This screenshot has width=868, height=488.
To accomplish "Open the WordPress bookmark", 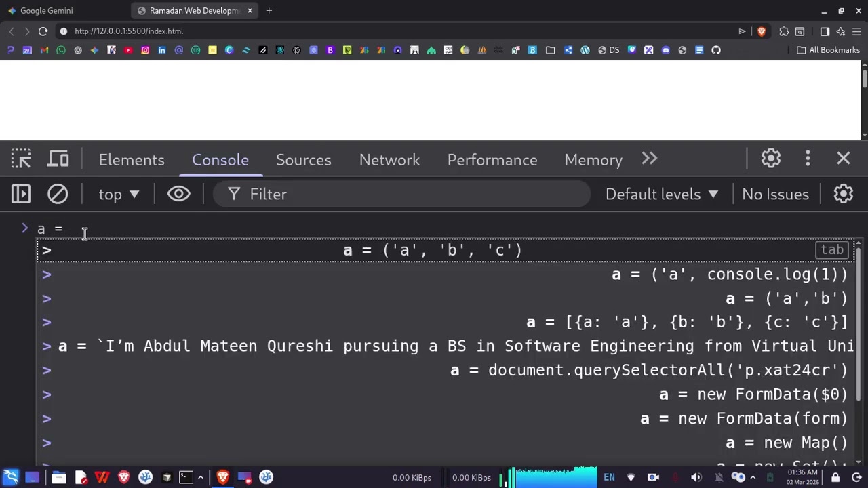I will 585,50.
